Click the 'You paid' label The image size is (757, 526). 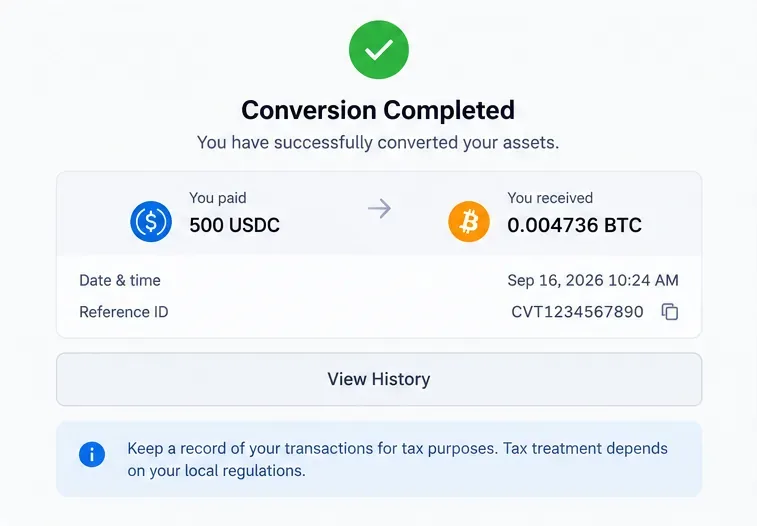pos(218,198)
